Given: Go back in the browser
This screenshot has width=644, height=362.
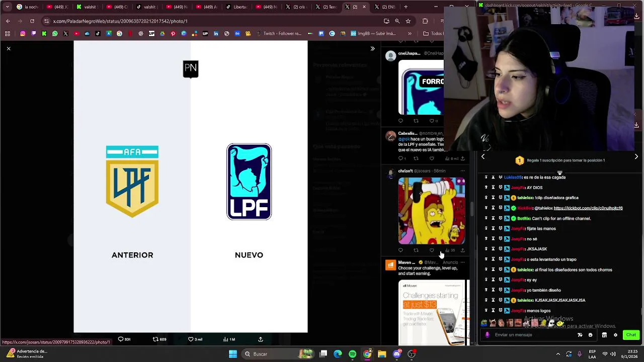Looking at the screenshot, I should coord(8,21).
